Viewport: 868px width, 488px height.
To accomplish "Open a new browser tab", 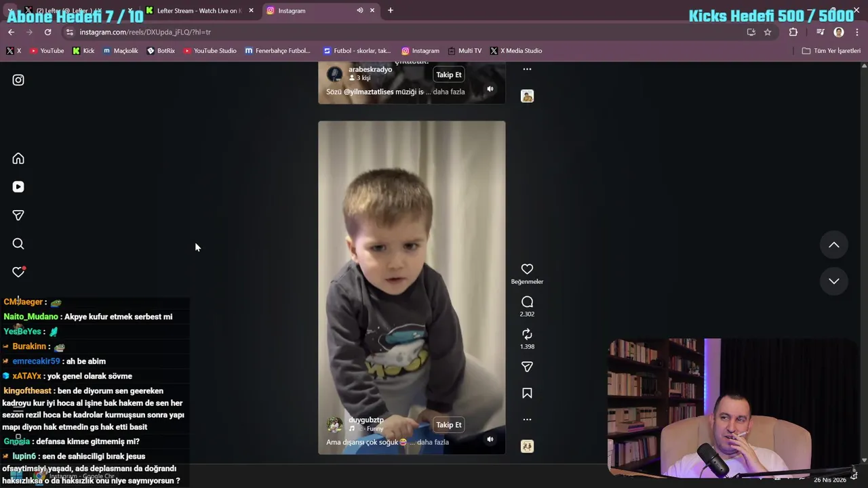I will tap(390, 10).
